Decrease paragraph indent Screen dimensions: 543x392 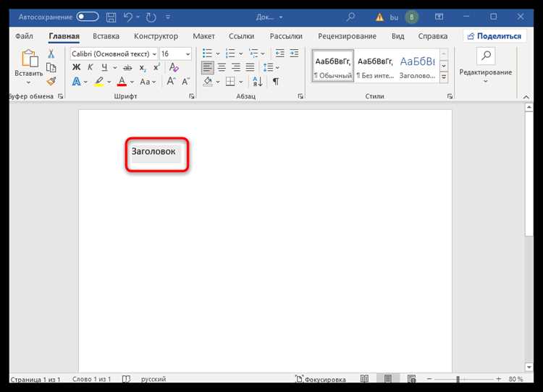click(x=279, y=54)
